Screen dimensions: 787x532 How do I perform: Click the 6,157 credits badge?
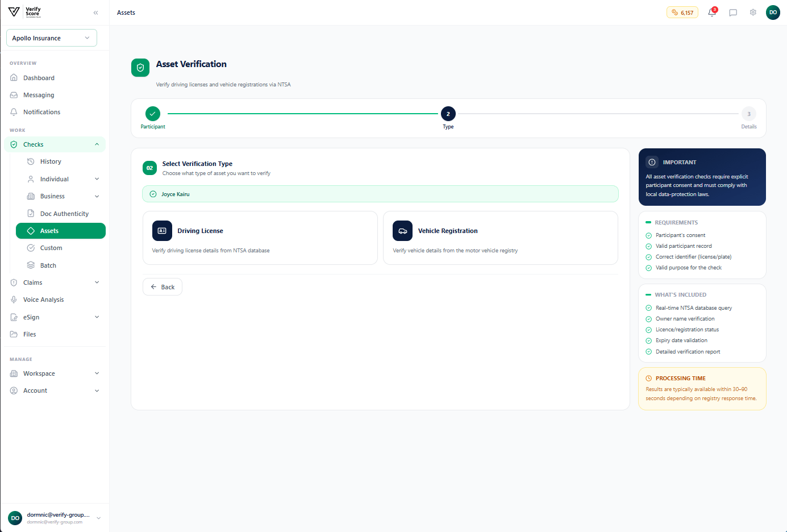682,13
